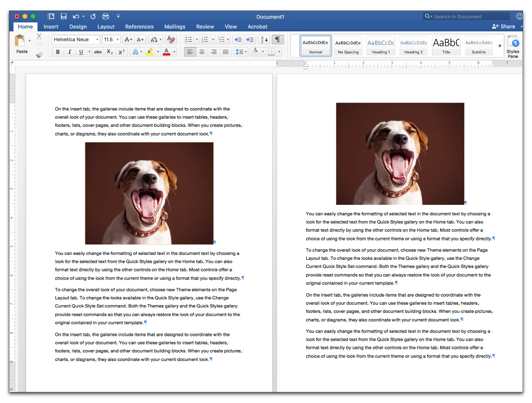Open the Helvetica Neue font name dropdown
Viewport: 532px width, 403px height.
click(77, 40)
